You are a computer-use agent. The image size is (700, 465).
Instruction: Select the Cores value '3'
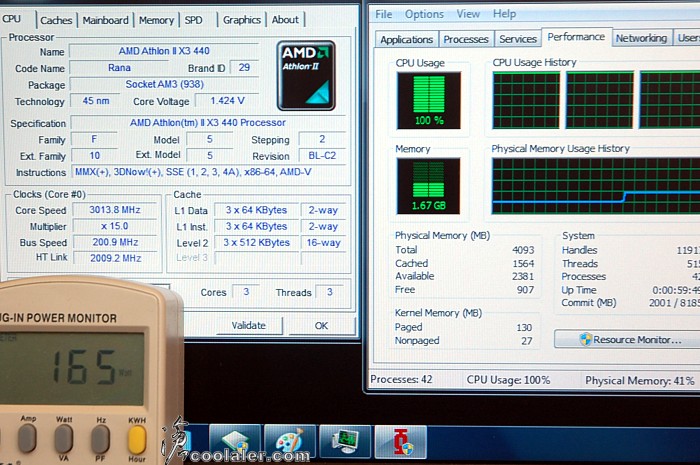(x=246, y=292)
